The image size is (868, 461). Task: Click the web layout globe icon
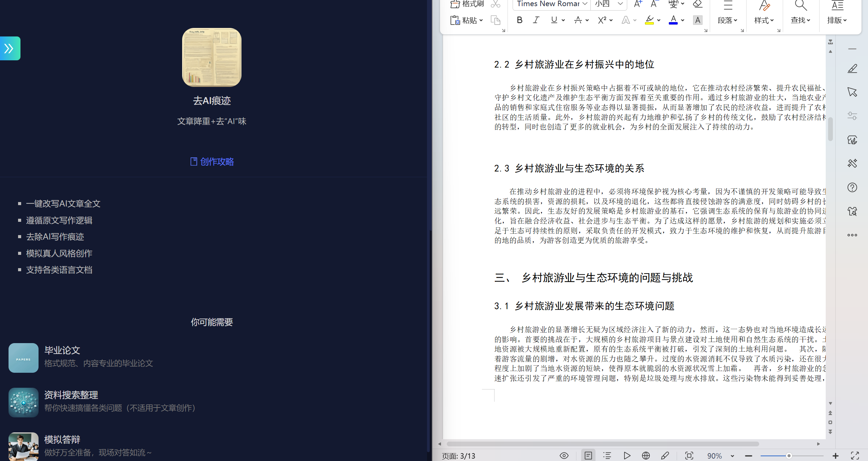(x=646, y=456)
